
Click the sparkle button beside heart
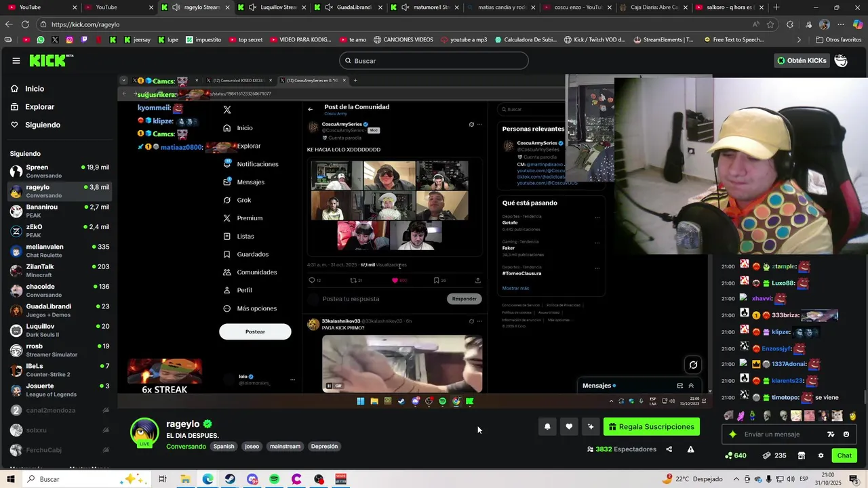(591, 426)
